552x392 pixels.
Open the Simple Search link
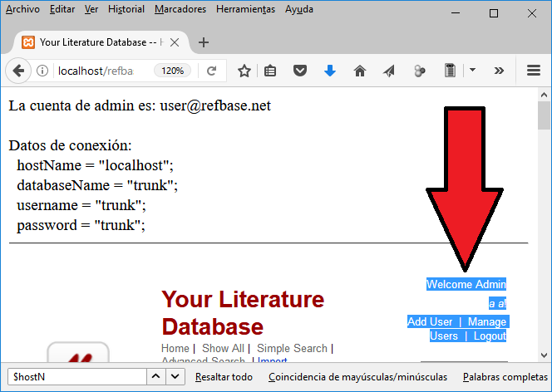[x=292, y=348]
